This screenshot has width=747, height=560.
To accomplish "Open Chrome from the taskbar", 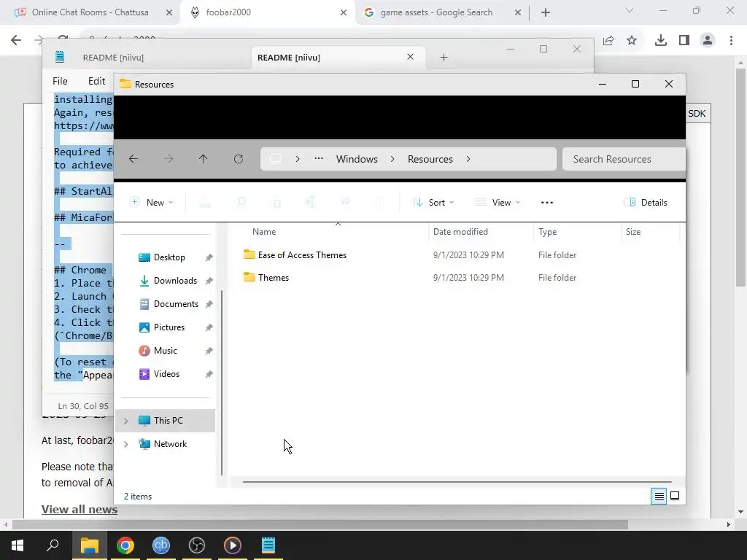I will [x=125, y=545].
